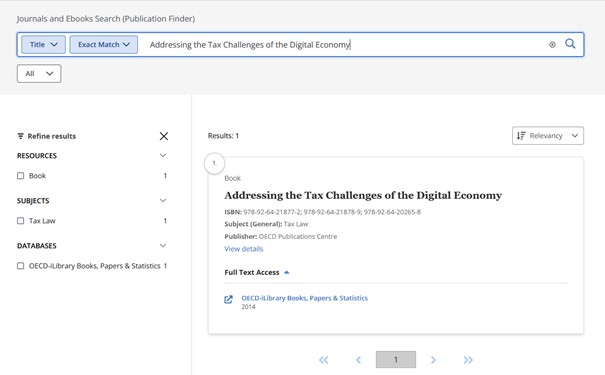Open the Relevancy sort dropdown
The image size is (605, 375).
pyautogui.click(x=548, y=136)
